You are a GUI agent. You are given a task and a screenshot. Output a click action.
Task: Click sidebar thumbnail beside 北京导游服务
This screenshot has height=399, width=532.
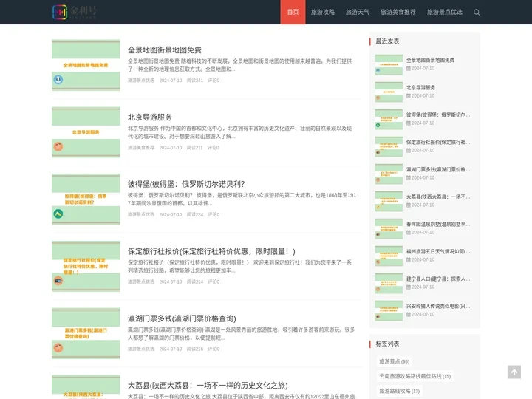click(389, 92)
